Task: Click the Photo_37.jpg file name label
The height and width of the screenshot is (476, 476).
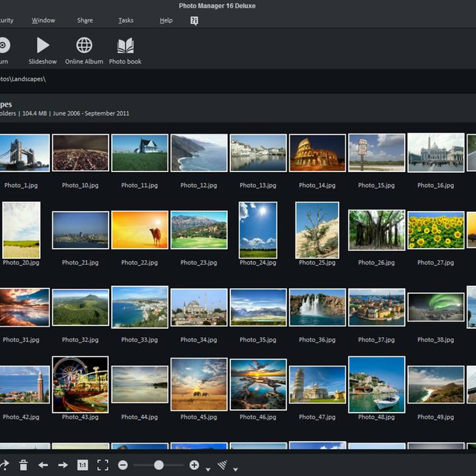Action: point(376,340)
